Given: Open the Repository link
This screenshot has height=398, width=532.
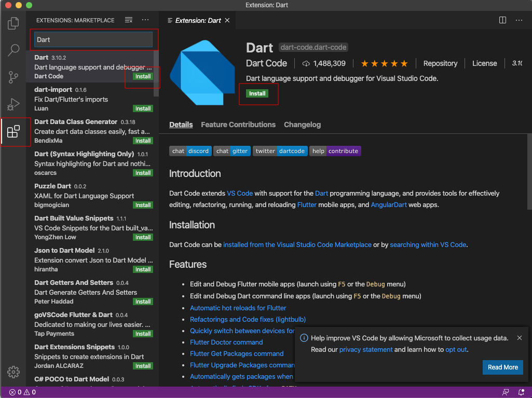Looking at the screenshot, I should pos(440,63).
